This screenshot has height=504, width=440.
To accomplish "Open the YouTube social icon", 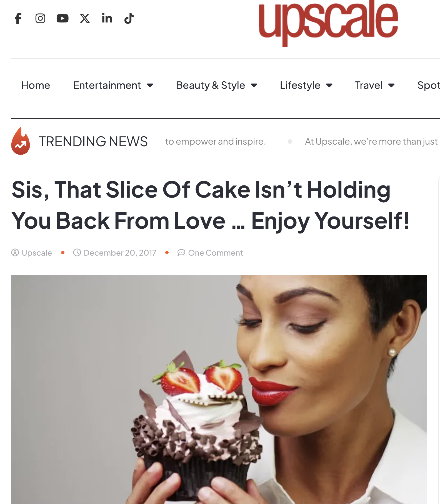I will point(62,18).
